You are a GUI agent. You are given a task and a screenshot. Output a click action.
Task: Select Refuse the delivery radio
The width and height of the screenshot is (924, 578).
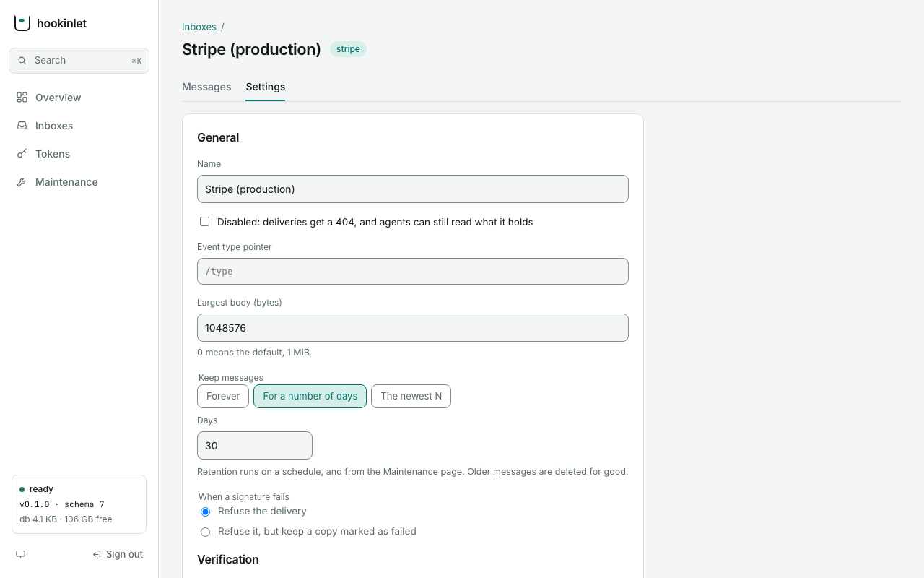206,512
